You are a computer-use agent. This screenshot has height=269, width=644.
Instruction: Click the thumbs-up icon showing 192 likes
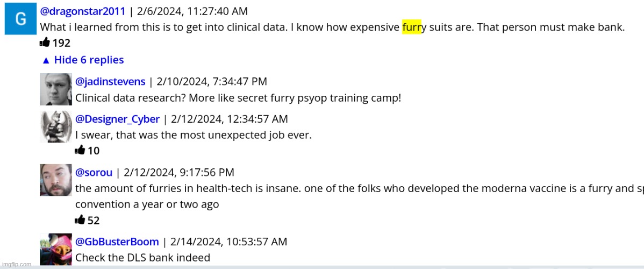click(x=45, y=43)
